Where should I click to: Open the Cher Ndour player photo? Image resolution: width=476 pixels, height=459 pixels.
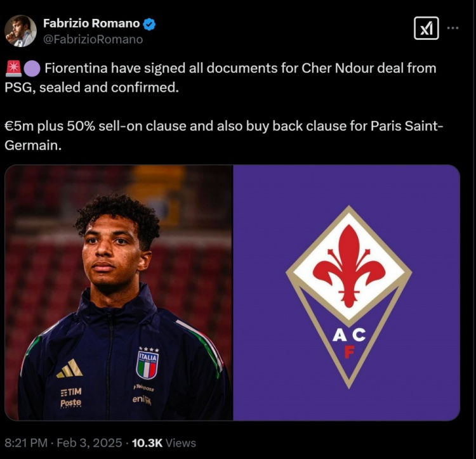click(x=119, y=292)
